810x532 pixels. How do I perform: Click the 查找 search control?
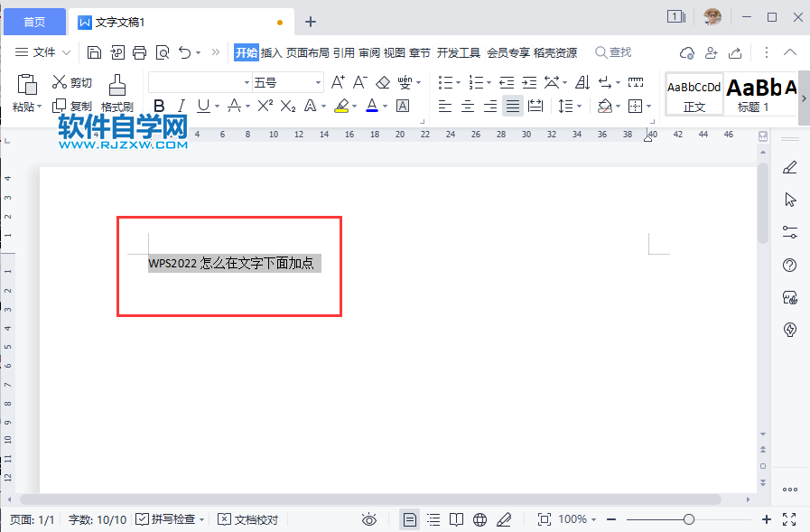click(x=612, y=51)
